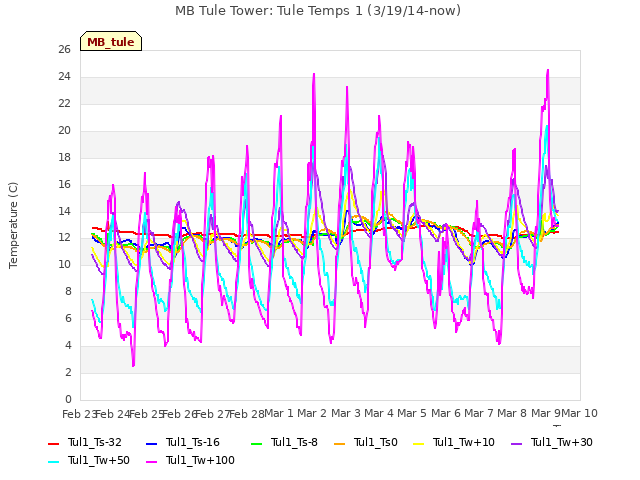The image size is (640, 480).
Task: Select the Tul1_Ts0 legend label
Action: point(376,442)
